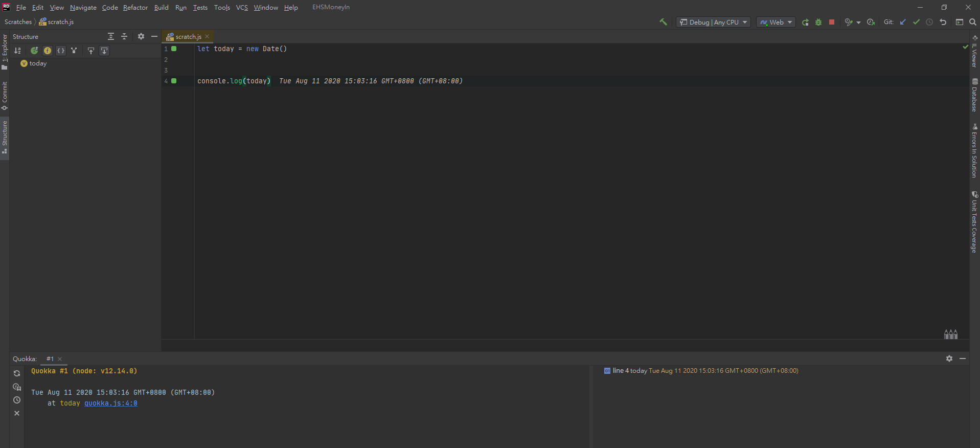This screenshot has width=980, height=448.
Task: Toggle Sort Alphabetically in Structure panel
Action: point(18,51)
